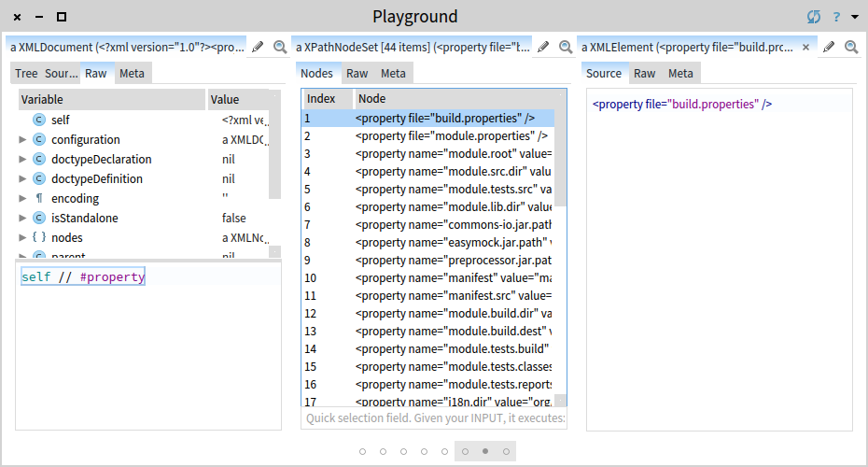This screenshot has height=467, width=868.
Task: Focus the Quick selection field
Action: click(434, 418)
